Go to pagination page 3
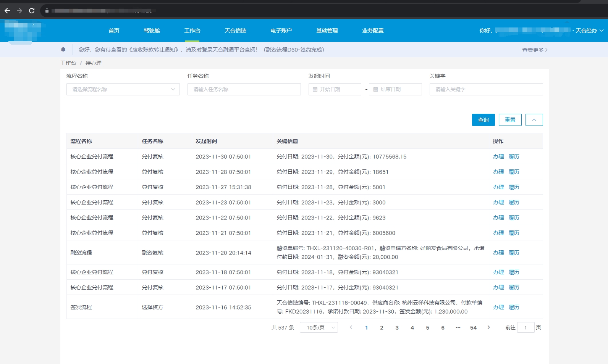Screen dimensions: 608x364 click(x=397, y=327)
